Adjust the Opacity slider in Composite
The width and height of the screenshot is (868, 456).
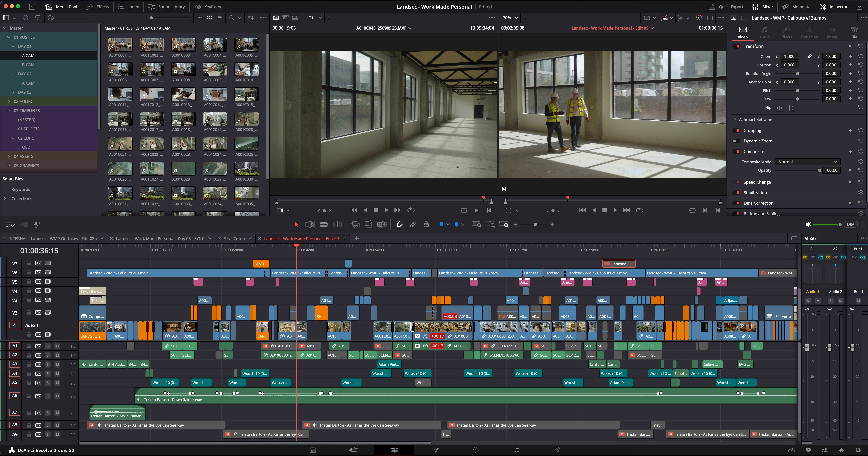(819, 170)
